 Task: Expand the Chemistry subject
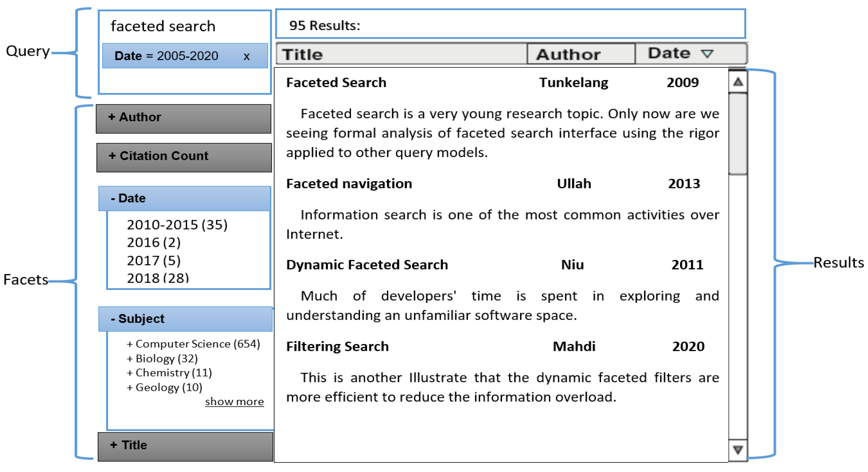pos(169,373)
